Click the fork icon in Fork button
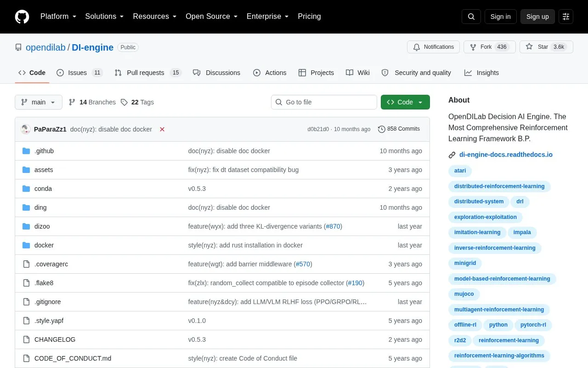 473,47
